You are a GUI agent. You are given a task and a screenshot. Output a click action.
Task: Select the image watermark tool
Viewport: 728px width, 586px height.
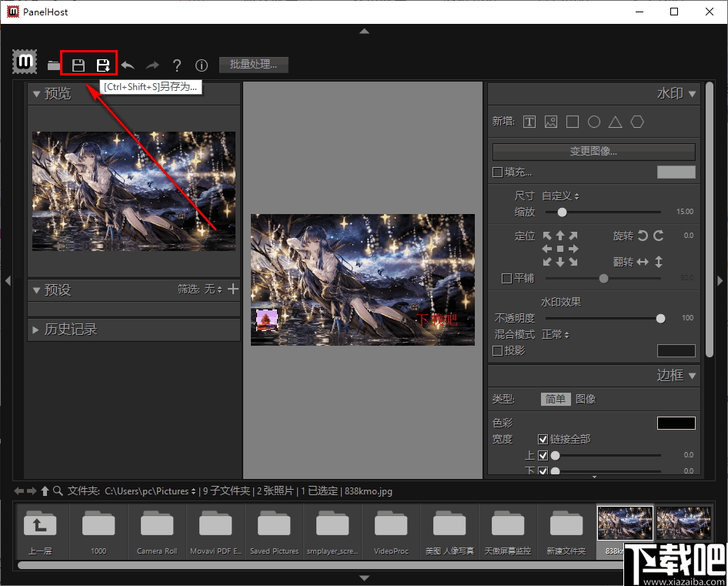click(550, 122)
